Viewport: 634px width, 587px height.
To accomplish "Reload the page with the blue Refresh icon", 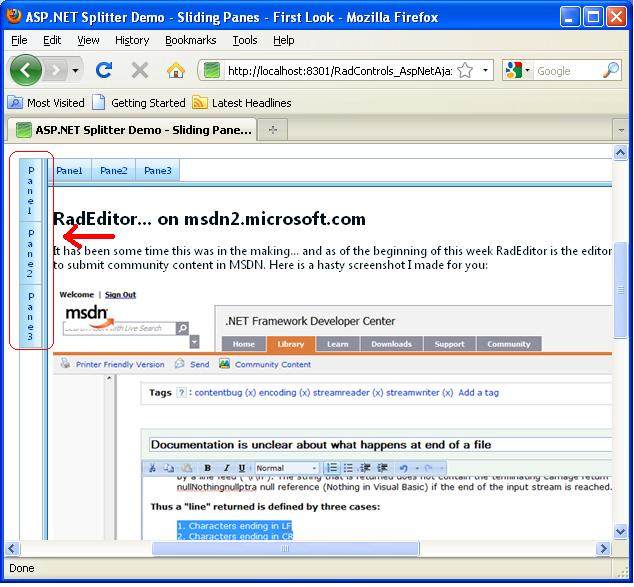I will pyautogui.click(x=104, y=70).
